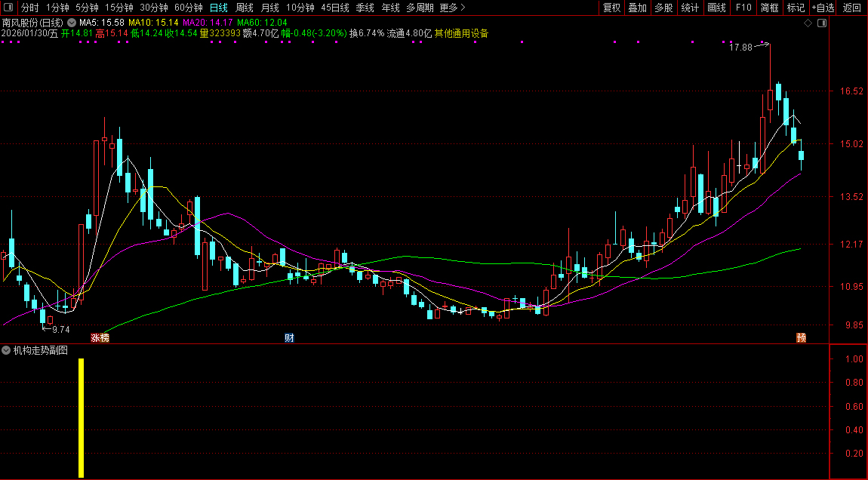Activate the 画线 drawing tool
The width and height of the screenshot is (868, 480).
coord(716,8)
